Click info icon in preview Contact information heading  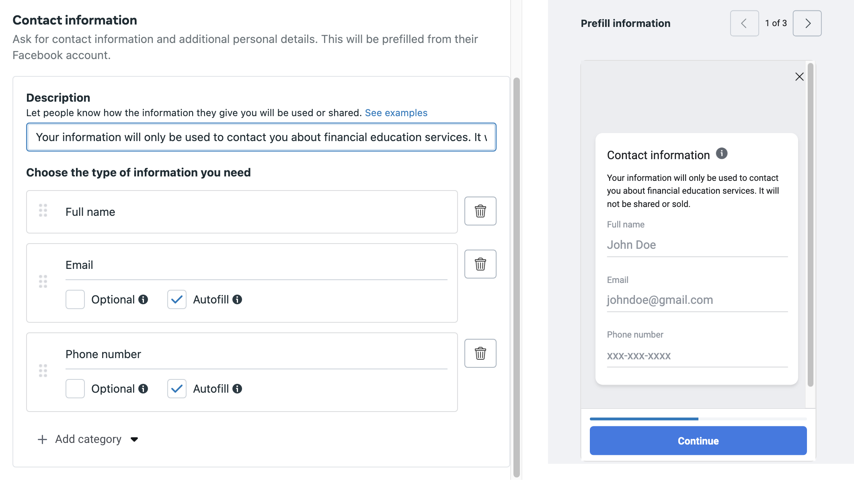coord(722,154)
